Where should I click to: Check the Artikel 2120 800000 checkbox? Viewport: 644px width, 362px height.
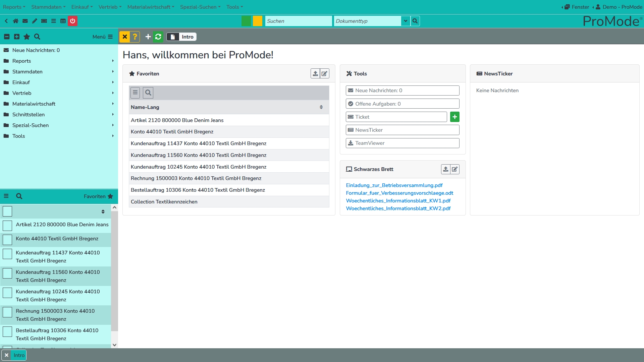pos(7,226)
